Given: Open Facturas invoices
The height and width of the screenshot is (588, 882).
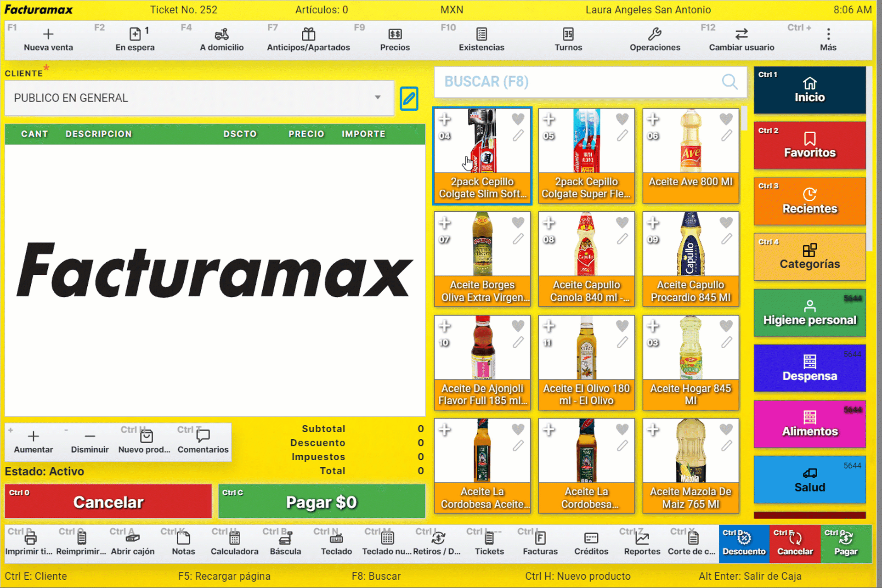Looking at the screenshot, I should (540, 543).
